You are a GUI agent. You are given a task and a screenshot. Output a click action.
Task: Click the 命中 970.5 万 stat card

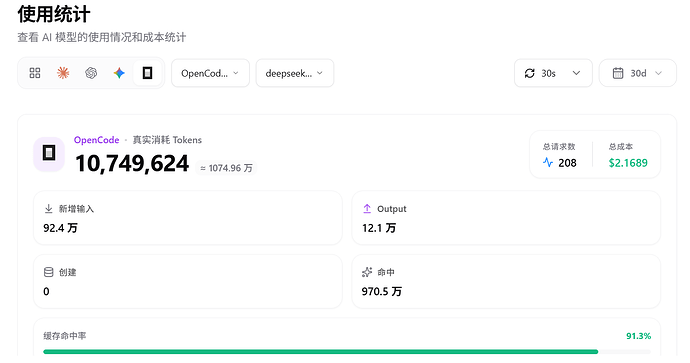pos(506,282)
